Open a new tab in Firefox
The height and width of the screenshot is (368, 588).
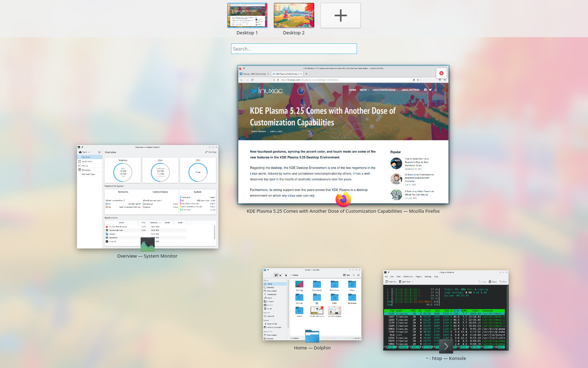[x=306, y=74]
